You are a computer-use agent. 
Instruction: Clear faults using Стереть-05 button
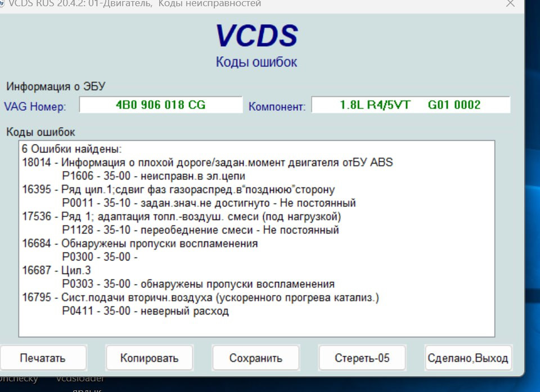[362, 358]
